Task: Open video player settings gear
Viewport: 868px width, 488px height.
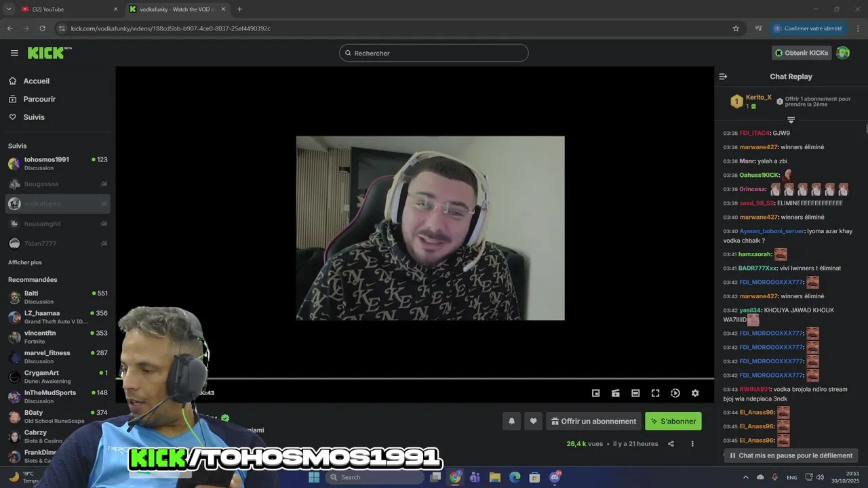Action: point(695,393)
